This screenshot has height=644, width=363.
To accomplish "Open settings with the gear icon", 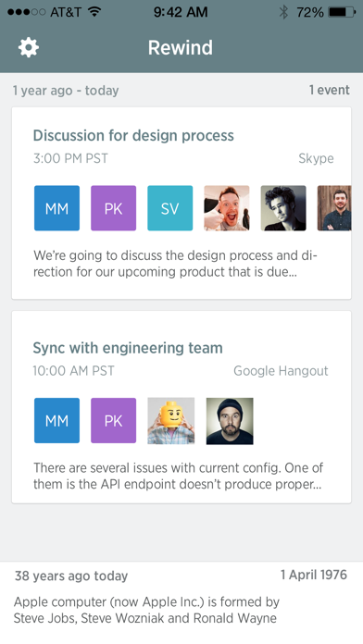I will [x=29, y=47].
